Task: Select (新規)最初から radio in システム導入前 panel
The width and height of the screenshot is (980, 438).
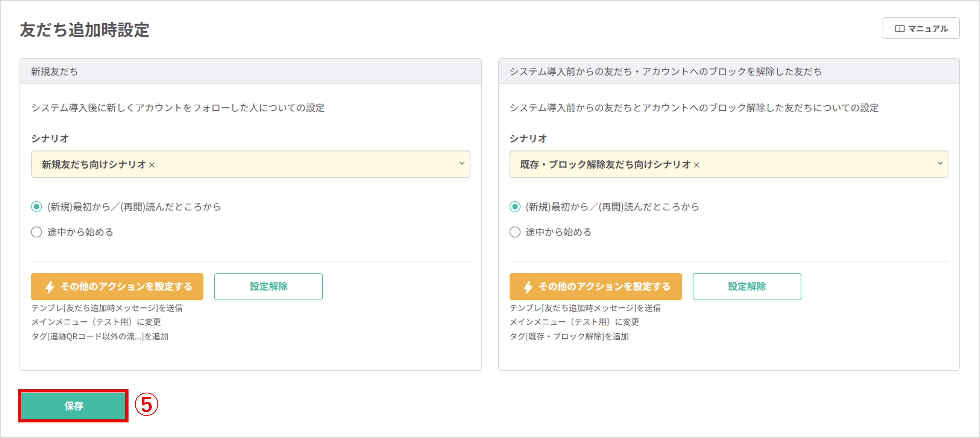Action: point(515,207)
